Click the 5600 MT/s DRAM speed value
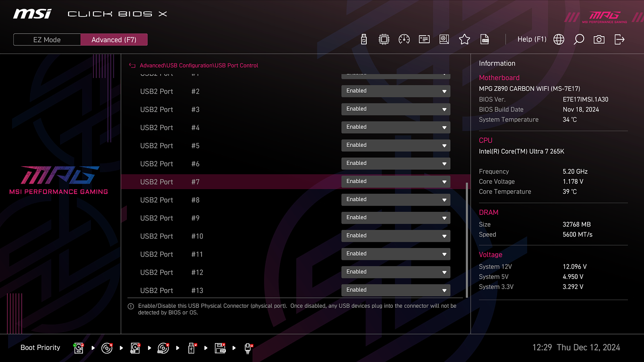The height and width of the screenshot is (362, 644). tap(578, 234)
